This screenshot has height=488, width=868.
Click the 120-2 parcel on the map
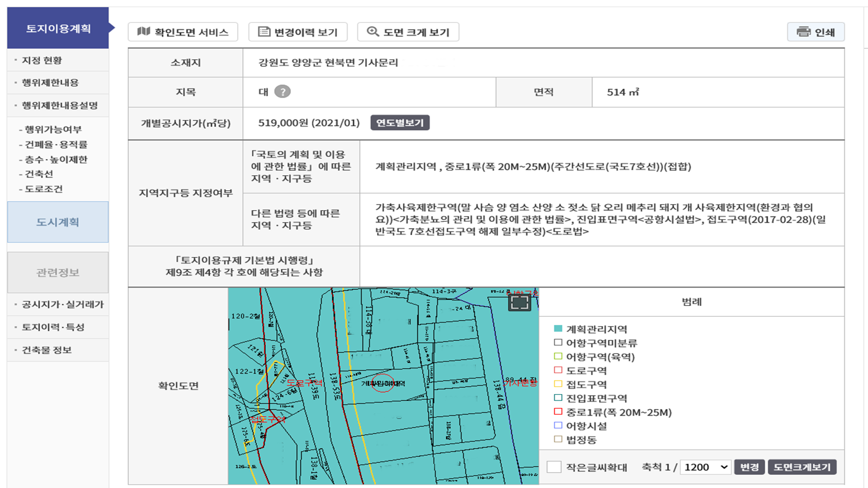click(245, 316)
